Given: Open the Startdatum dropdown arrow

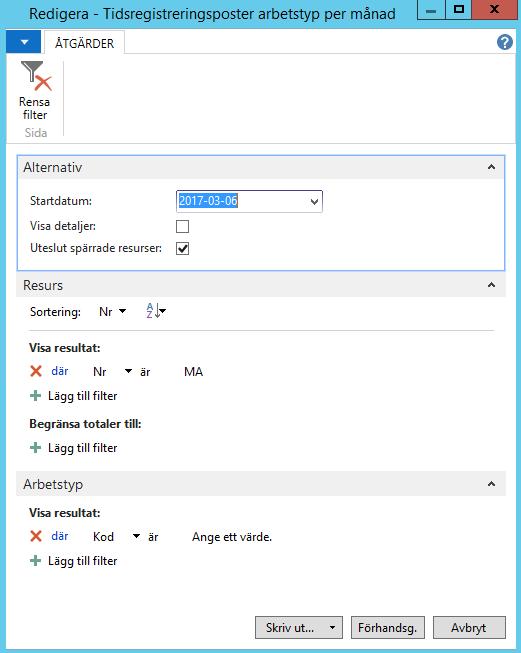Looking at the screenshot, I should coord(314,202).
